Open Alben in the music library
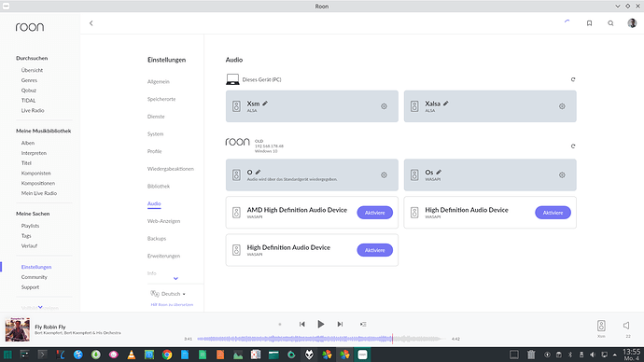 (28, 143)
